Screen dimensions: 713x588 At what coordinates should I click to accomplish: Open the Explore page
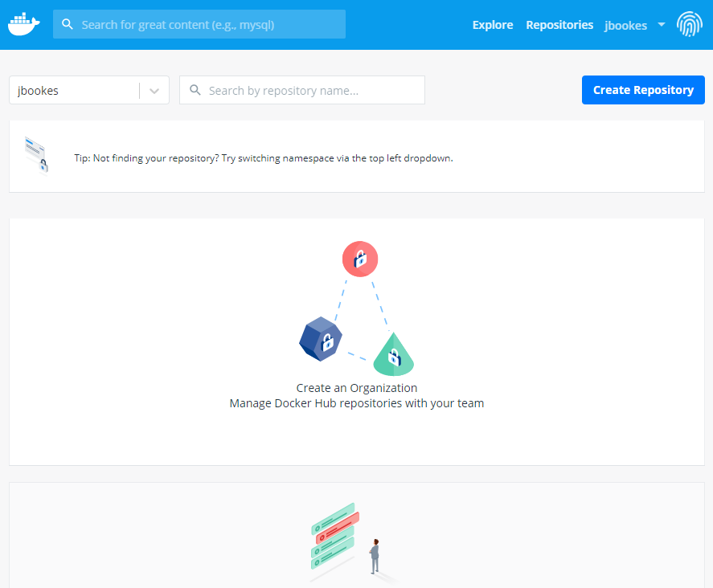click(x=493, y=25)
